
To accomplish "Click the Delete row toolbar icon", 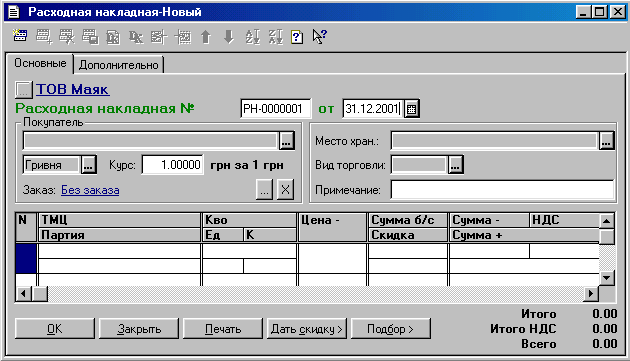I will pos(67,37).
